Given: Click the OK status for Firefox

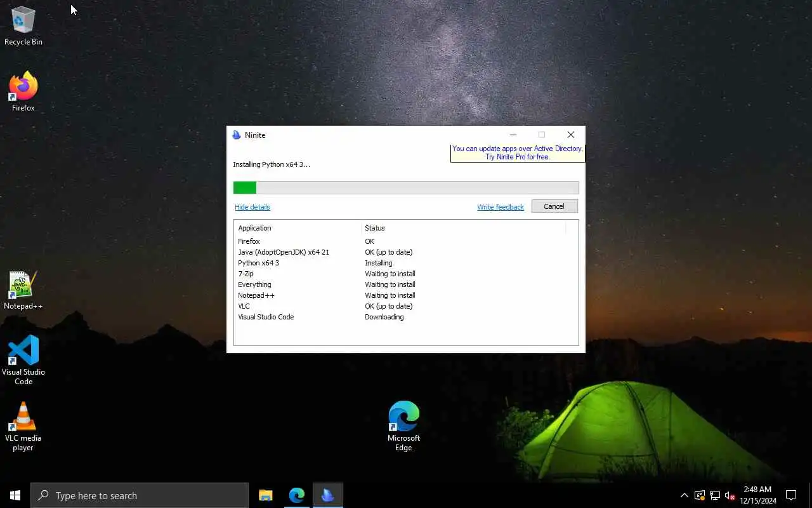Looking at the screenshot, I should click(370, 241).
